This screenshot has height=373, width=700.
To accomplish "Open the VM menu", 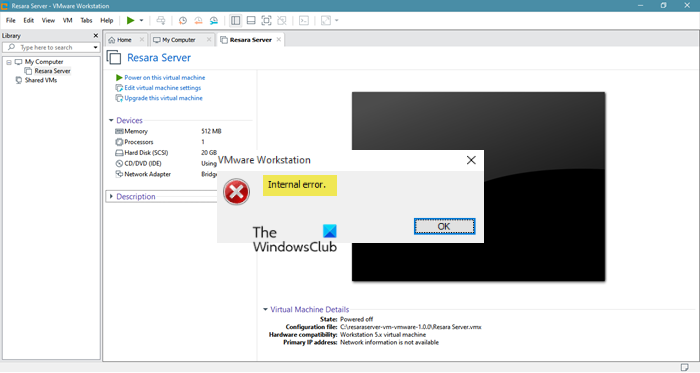I will pyautogui.click(x=67, y=21).
